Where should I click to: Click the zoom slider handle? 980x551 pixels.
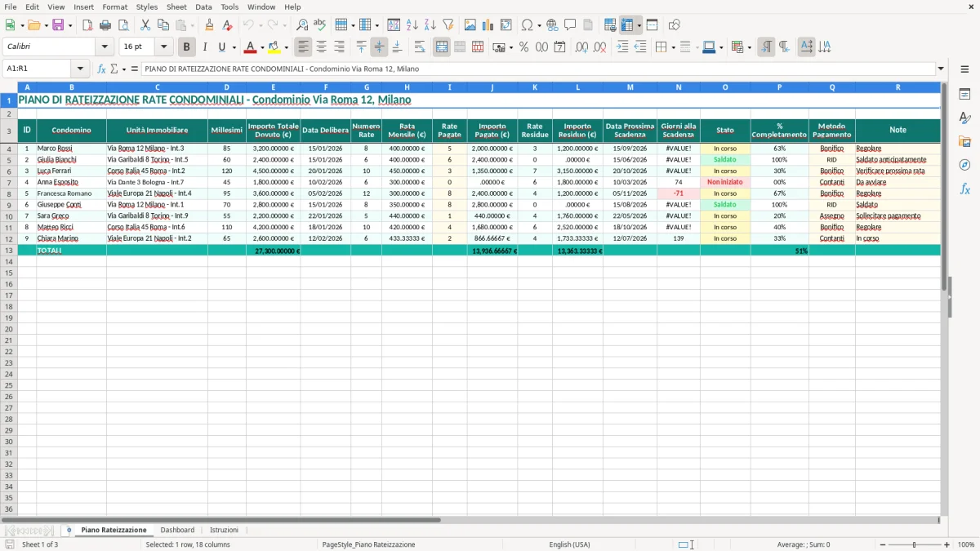tap(915, 544)
